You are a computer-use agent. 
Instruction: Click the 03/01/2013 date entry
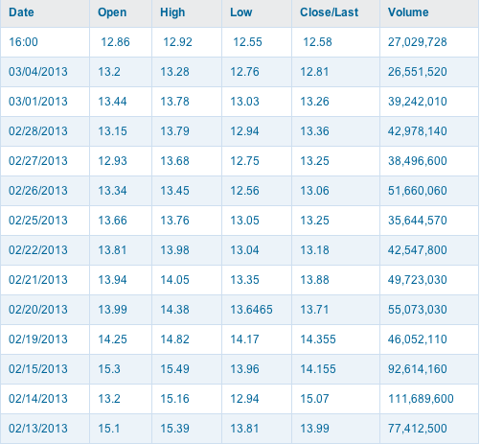point(38,101)
